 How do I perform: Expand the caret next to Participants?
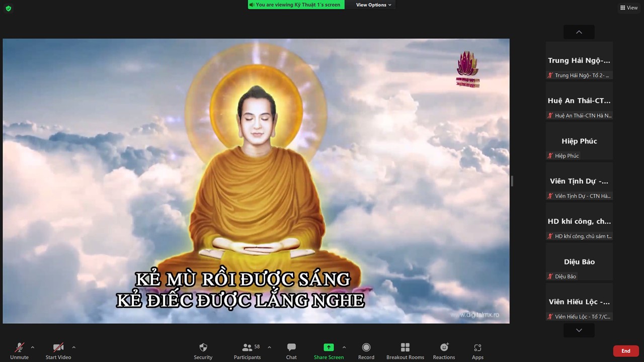click(269, 347)
